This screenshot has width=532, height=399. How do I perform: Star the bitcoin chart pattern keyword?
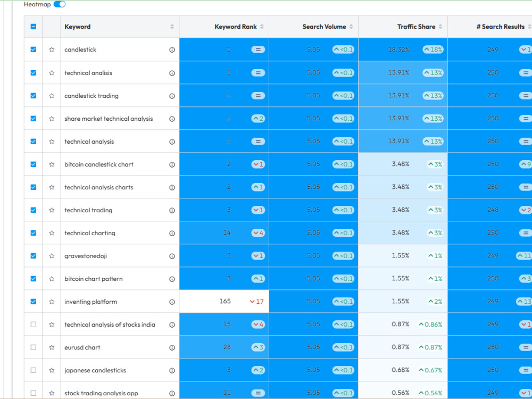pyautogui.click(x=52, y=279)
